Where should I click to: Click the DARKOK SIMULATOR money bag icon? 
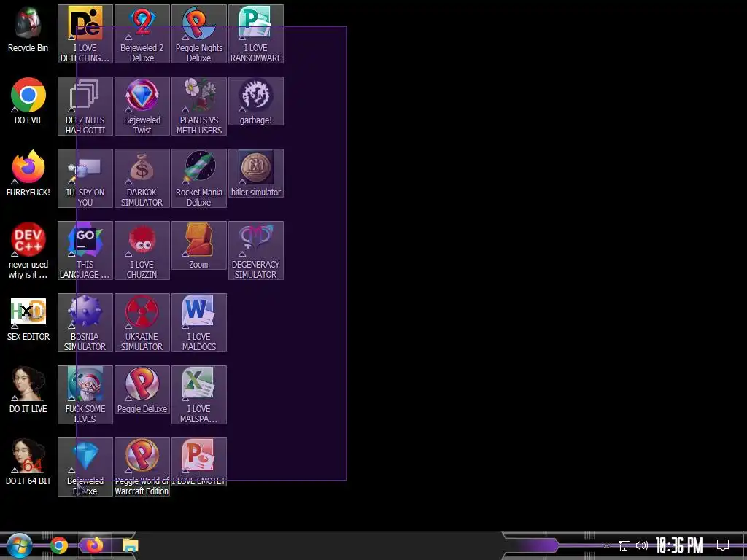[x=142, y=178]
